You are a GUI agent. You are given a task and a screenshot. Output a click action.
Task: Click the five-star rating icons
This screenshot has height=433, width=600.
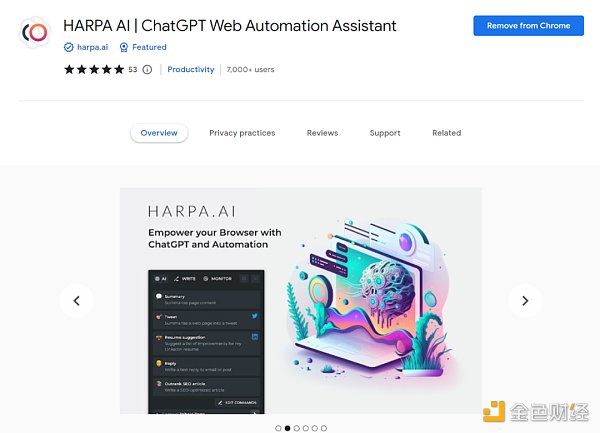coord(94,69)
